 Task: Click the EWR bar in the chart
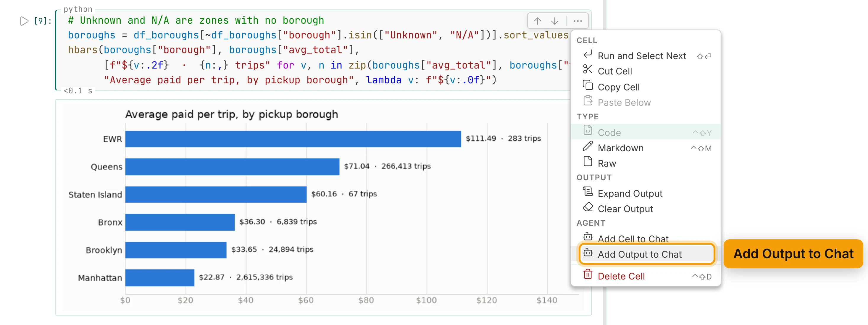click(x=293, y=139)
